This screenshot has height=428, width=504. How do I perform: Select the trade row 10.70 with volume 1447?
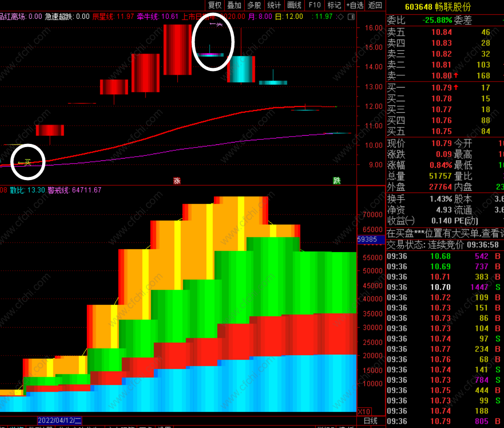coord(445,287)
